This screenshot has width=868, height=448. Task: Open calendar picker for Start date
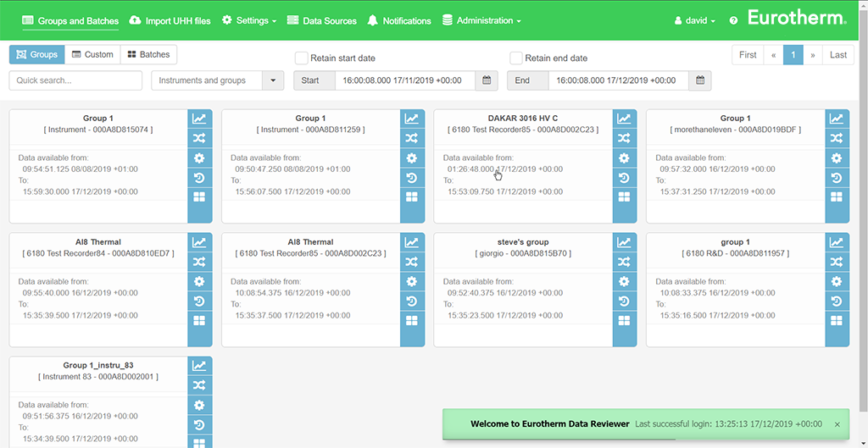tap(487, 80)
